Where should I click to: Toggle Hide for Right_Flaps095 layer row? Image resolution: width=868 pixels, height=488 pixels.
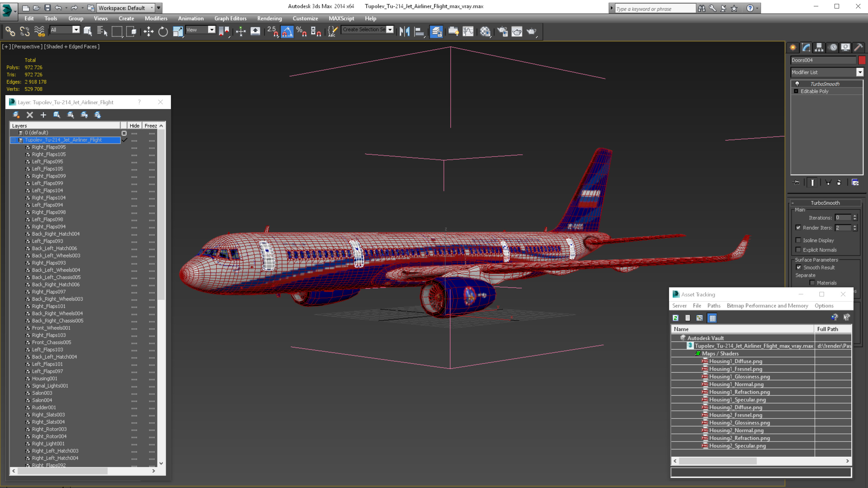(x=134, y=148)
